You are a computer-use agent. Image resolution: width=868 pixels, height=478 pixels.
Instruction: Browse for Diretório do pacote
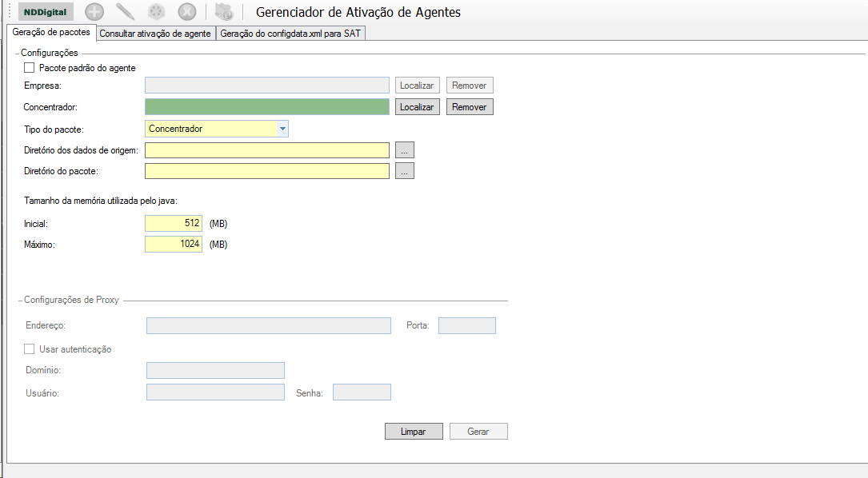point(405,170)
